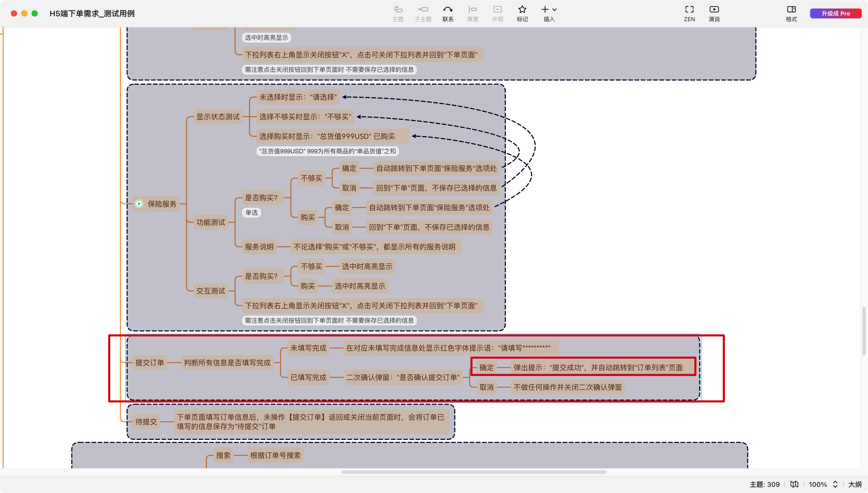Switch to 大纲 outline view
Screen dimensions: 868x493
coord(855,484)
